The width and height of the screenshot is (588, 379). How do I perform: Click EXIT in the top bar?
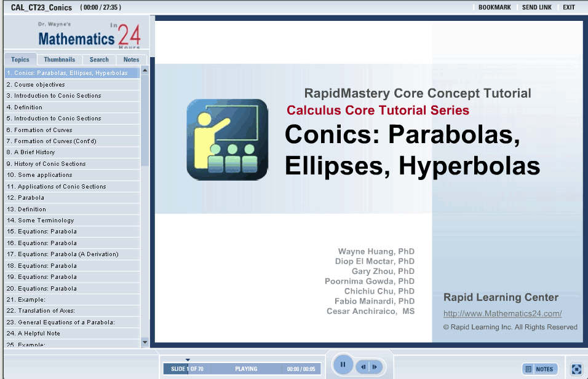[x=568, y=7]
